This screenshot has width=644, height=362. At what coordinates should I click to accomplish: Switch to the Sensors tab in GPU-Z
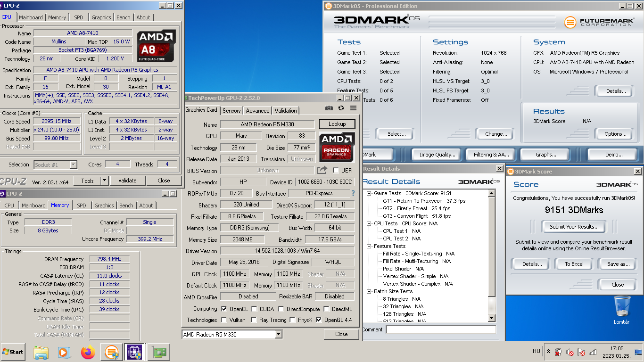[x=231, y=111]
